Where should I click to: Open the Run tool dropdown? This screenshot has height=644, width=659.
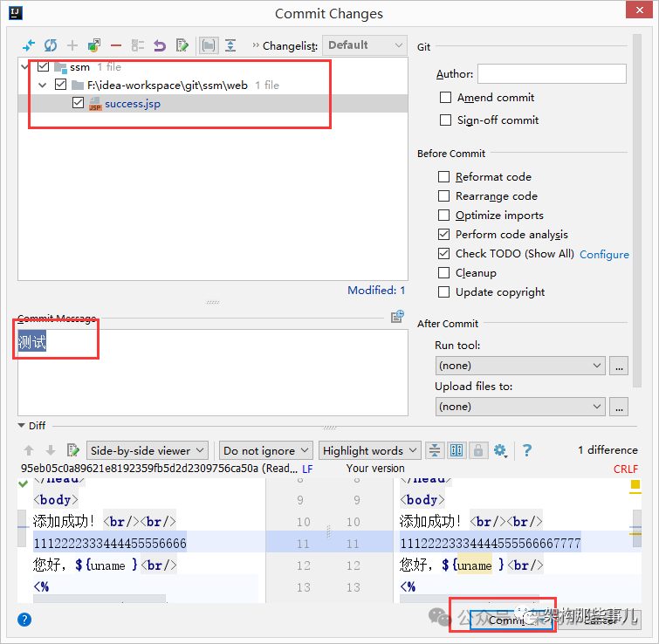click(520, 366)
